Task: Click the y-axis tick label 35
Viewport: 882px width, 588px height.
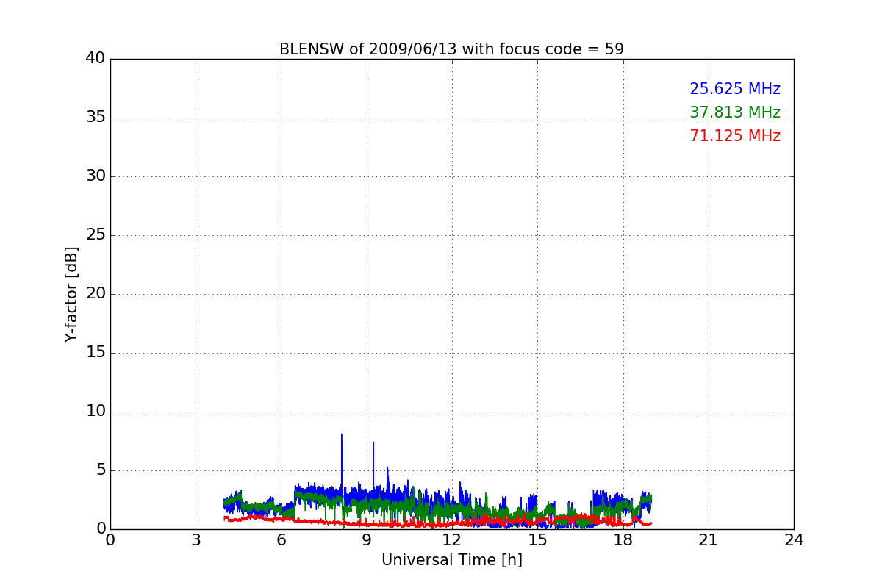Action: click(96, 117)
